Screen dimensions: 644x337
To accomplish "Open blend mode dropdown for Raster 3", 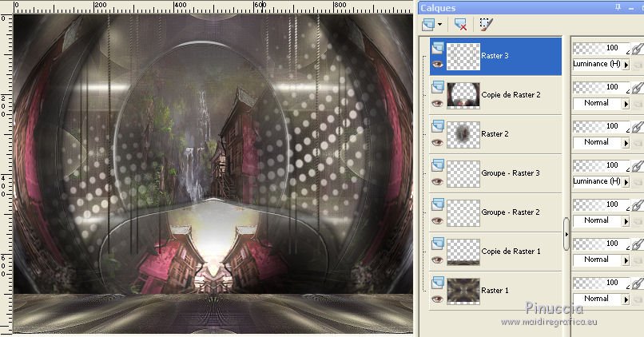I will click(626, 64).
